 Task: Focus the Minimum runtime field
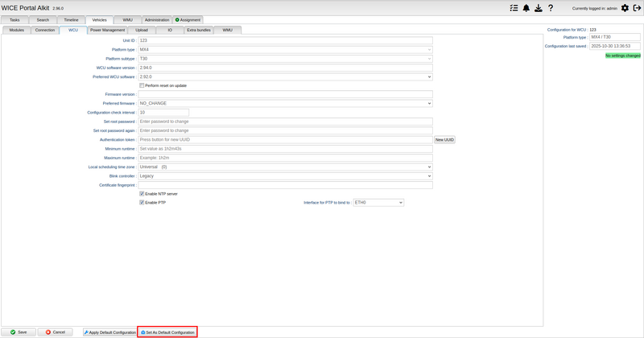click(x=285, y=149)
